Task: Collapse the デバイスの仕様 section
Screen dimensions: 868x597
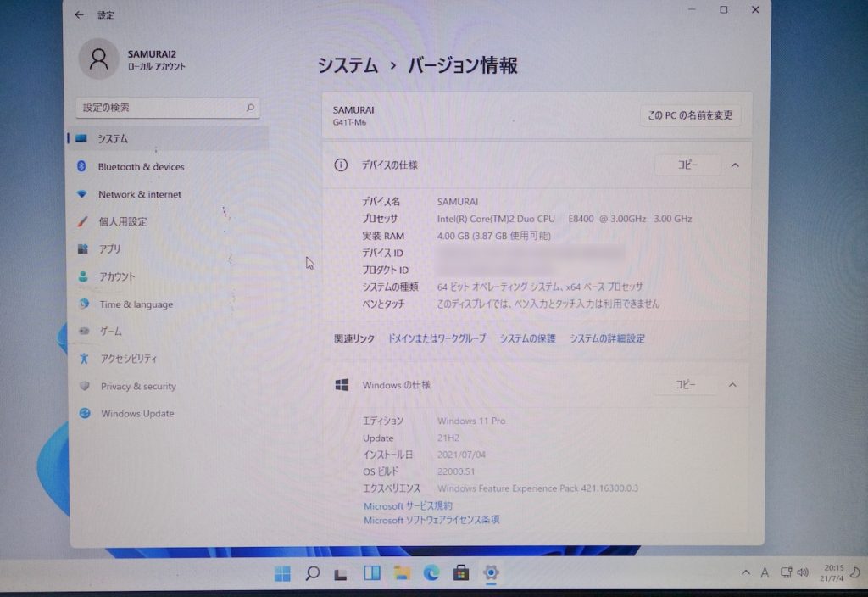Action: click(734, 165)
